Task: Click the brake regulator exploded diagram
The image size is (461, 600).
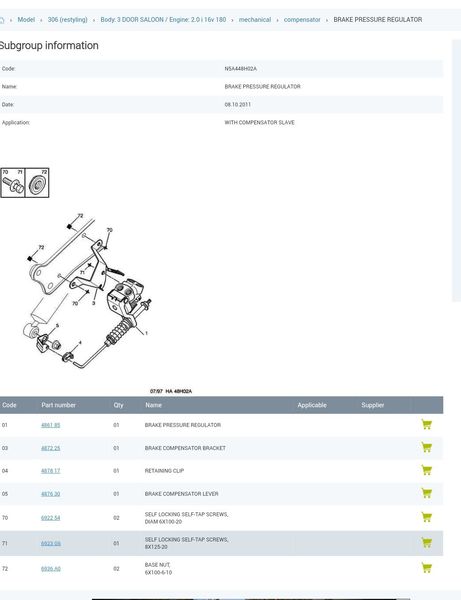Action: tap(87, 291)
